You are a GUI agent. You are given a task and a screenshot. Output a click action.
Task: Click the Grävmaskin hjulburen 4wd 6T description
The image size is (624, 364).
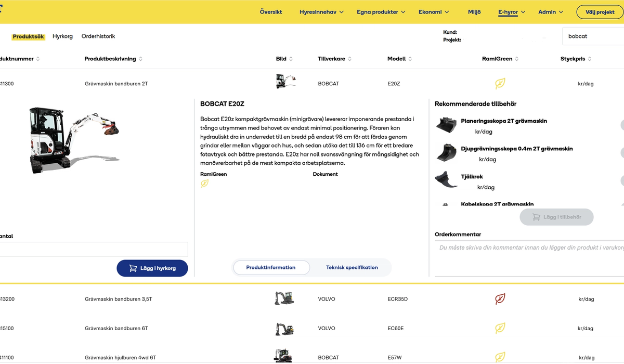click(120, 357)
